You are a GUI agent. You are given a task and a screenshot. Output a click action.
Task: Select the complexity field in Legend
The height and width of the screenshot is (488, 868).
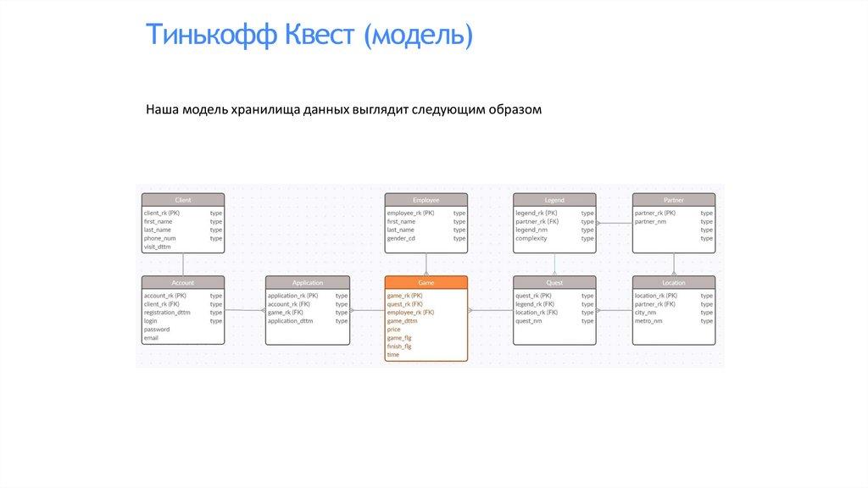pos(531,239)
